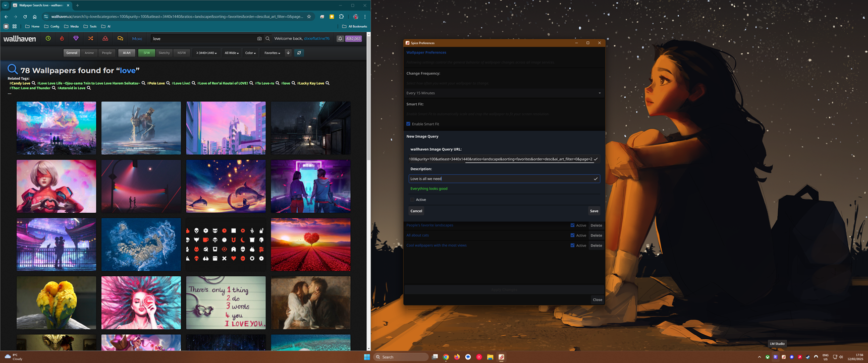Open the All Bookmarks folder
The width and height of the screenshot is (868, 363).
pyautogui.click(x=355, y=26)
